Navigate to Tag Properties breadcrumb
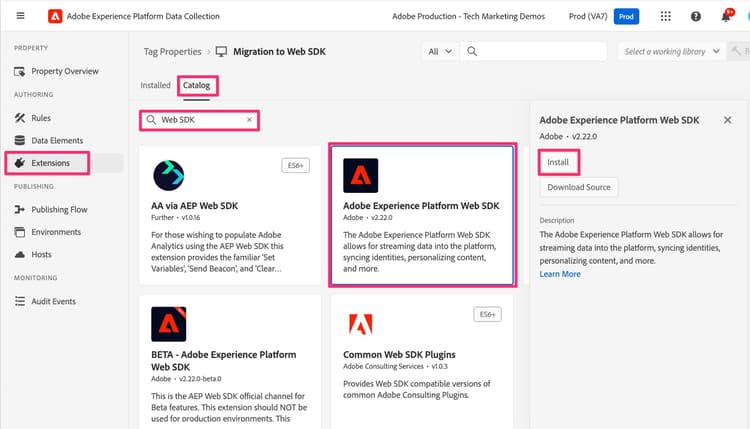 point(166,51)
